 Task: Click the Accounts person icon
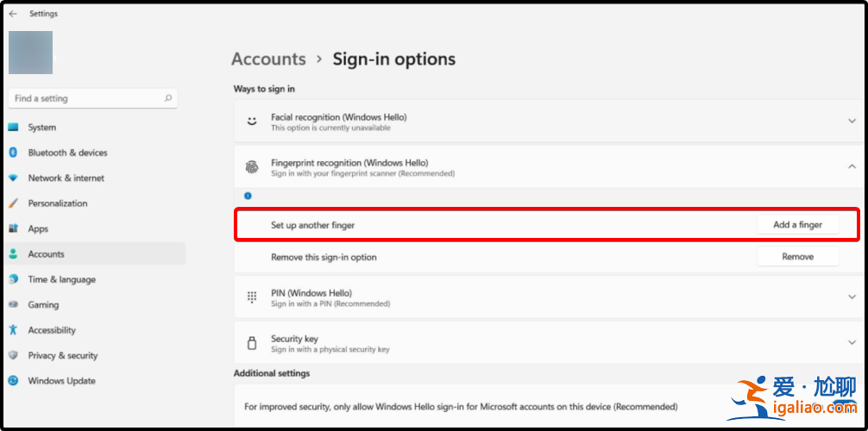(13, 254)
